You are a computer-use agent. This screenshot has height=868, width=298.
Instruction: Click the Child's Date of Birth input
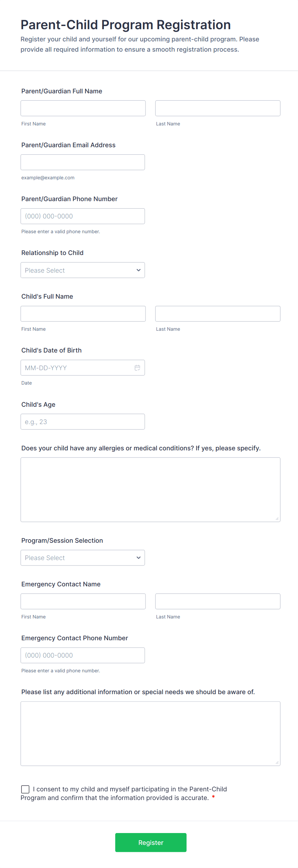tap(78, 368)
